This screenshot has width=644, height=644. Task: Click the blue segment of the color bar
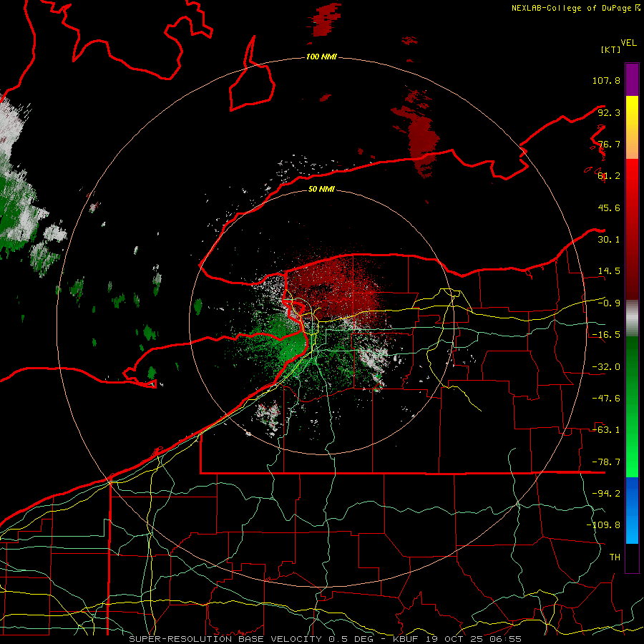[x=632, y=510]
